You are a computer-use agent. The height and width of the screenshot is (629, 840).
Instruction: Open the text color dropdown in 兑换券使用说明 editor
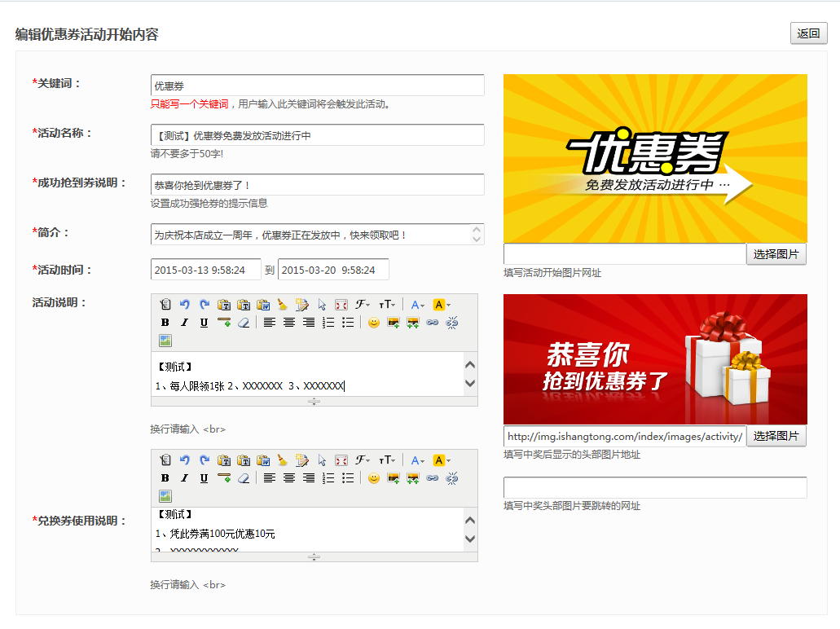pos(417,460)
